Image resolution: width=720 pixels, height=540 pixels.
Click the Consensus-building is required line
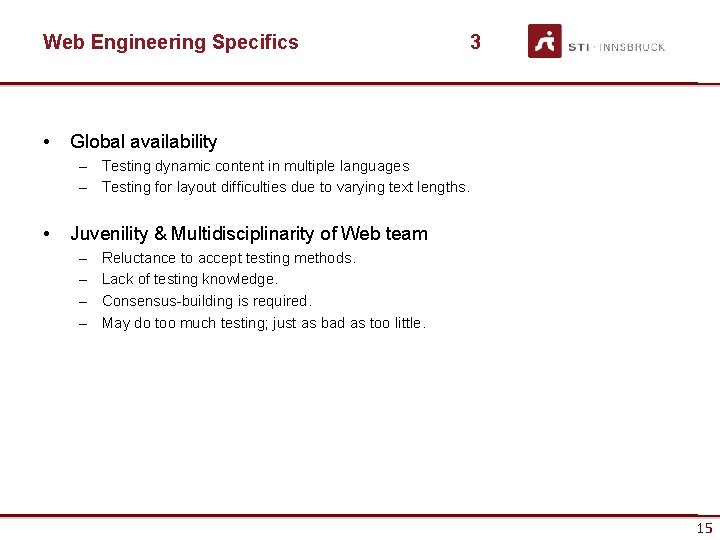tap(207, 301)
